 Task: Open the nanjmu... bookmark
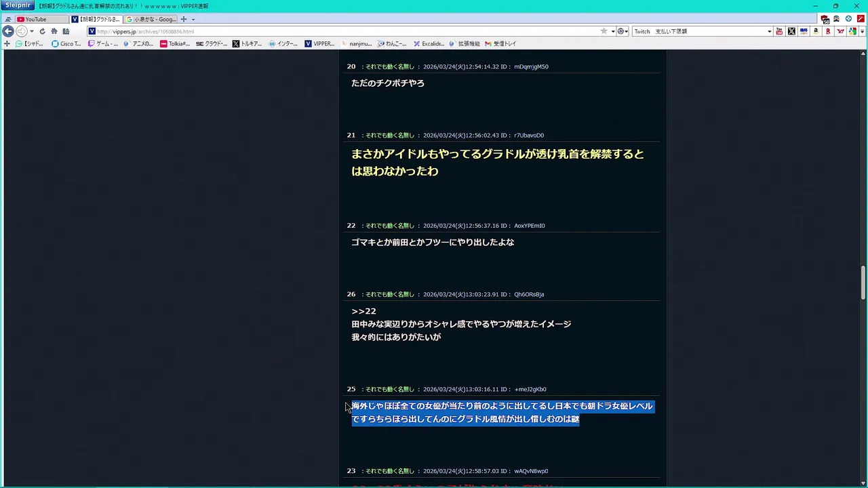click(x=356, y=43)
